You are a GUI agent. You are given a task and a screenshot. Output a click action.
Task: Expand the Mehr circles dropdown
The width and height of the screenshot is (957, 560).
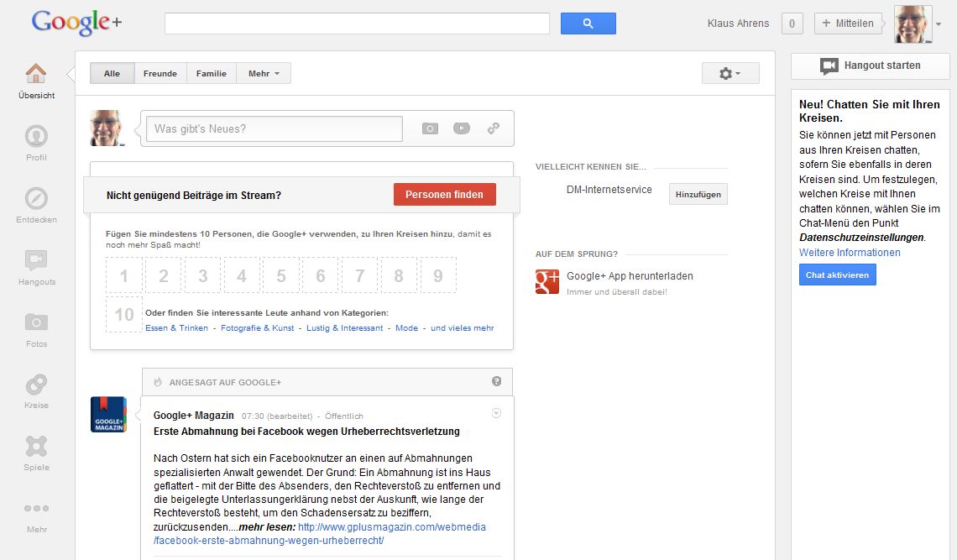pos(264,73)
